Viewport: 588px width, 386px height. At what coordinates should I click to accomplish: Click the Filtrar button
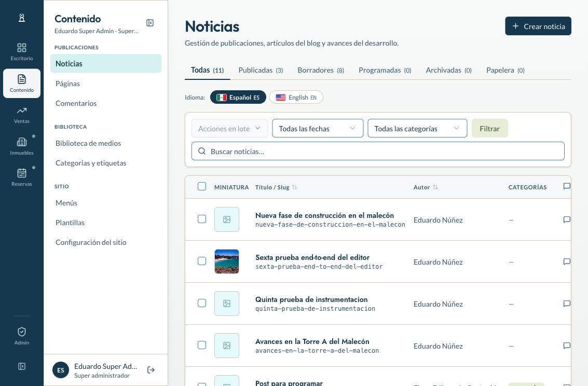click(489, 128)
